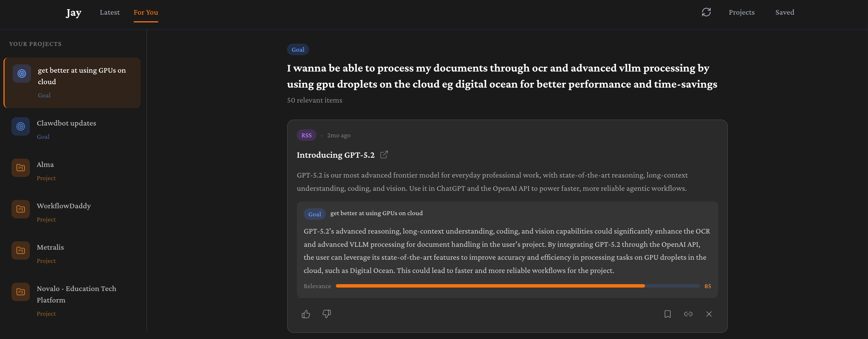Click the Relevance score bar

517,286
